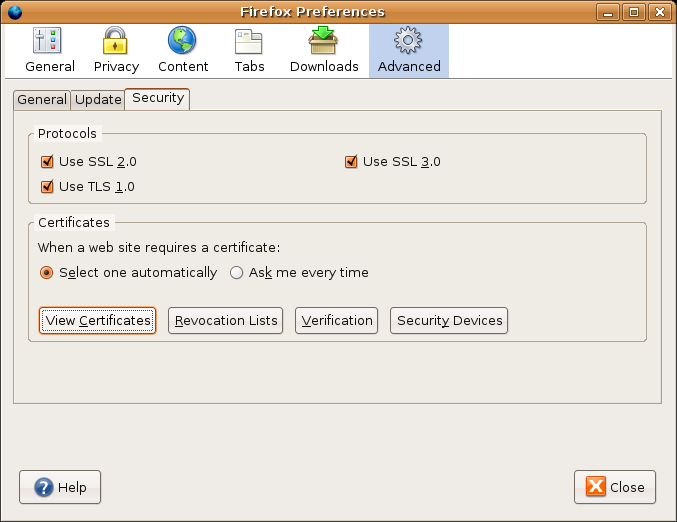Open the Revocation Lists dialog

225,321
